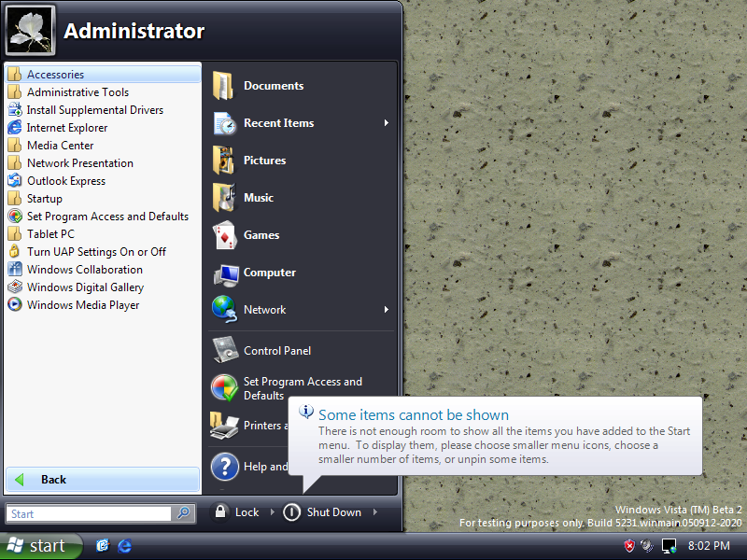Click the Pictures folder icon
747x560 pixels.
(x=223, y=160)
